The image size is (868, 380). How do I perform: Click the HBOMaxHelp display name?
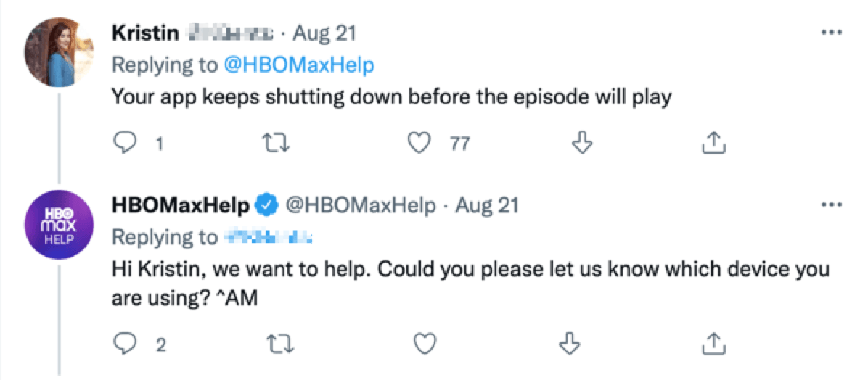point(181,205)
